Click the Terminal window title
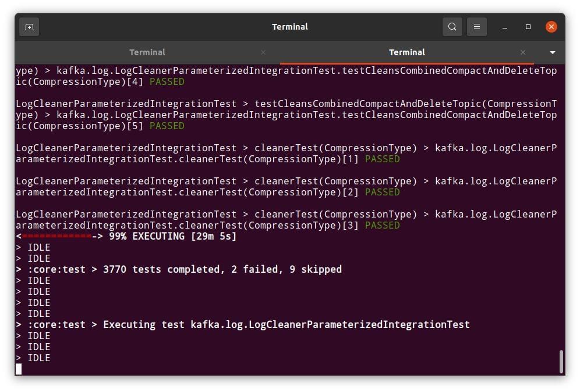The width and height of the screenshot is (580, 392). click(289, 27)
